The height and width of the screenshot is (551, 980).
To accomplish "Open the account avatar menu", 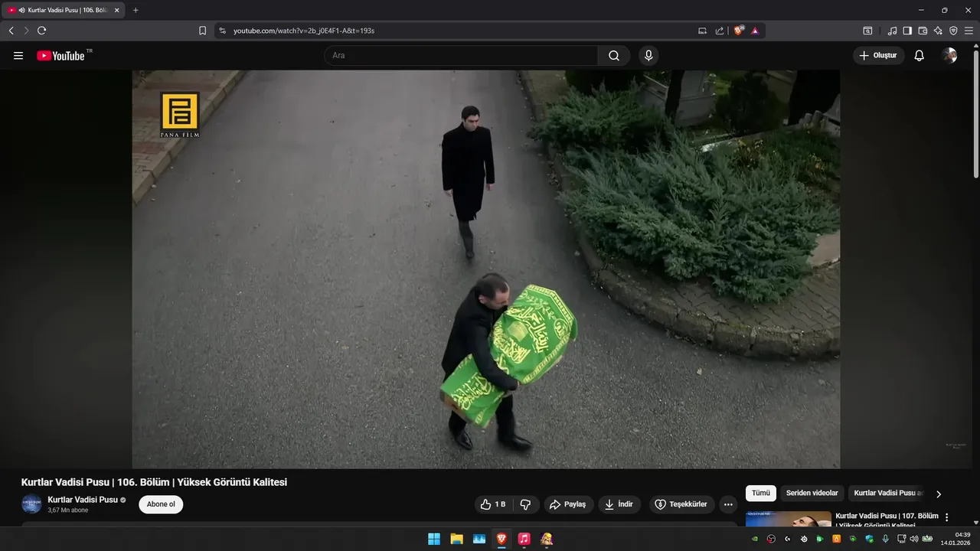I will pyautogui.click(x=949, y=56).
